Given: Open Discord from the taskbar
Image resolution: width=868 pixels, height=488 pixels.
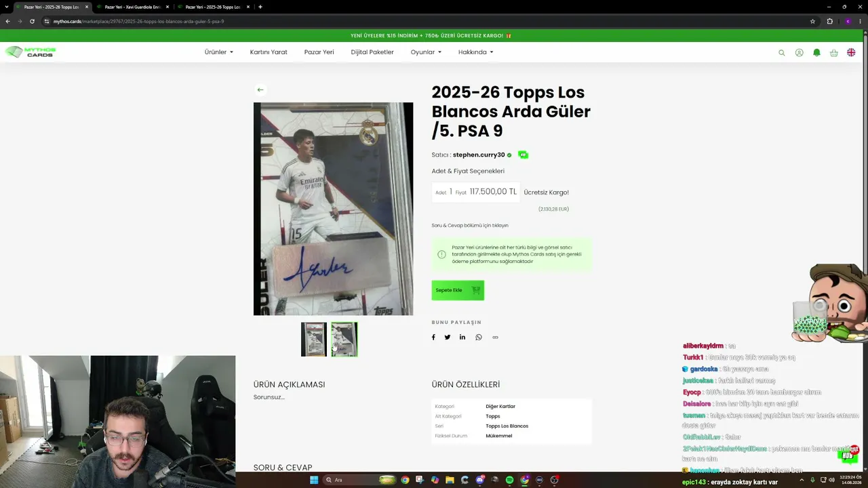Looking at the screenshot, I should [x=479, y=480].
